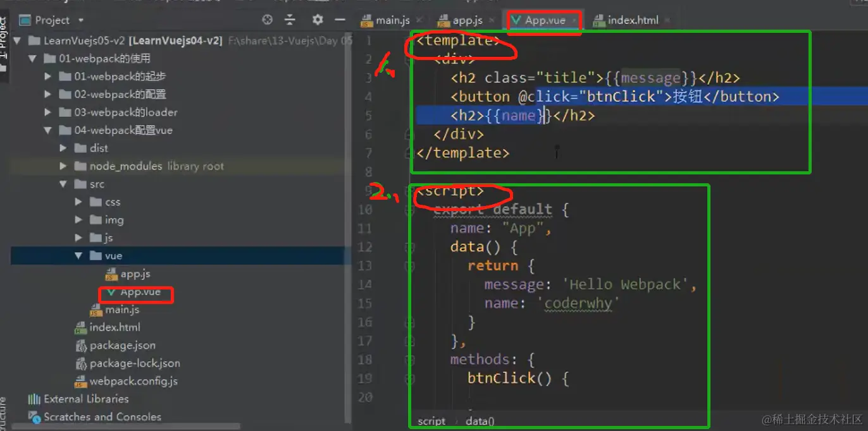
Task: Click the node_modules folder icon
Action: tap(80, 166)
